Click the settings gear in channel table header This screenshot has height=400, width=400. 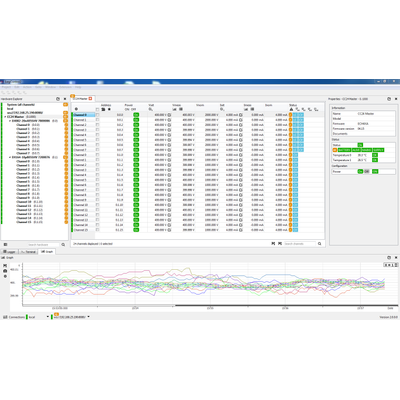[x=76, y=109]
